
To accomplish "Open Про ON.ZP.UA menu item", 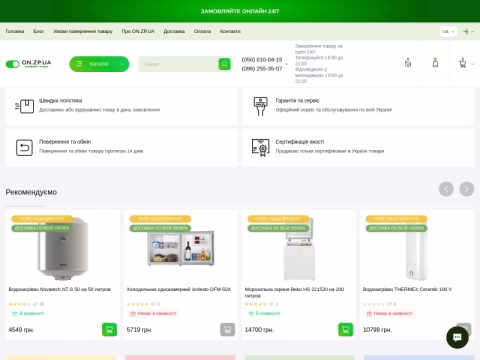I will click(x=138, y=31).
